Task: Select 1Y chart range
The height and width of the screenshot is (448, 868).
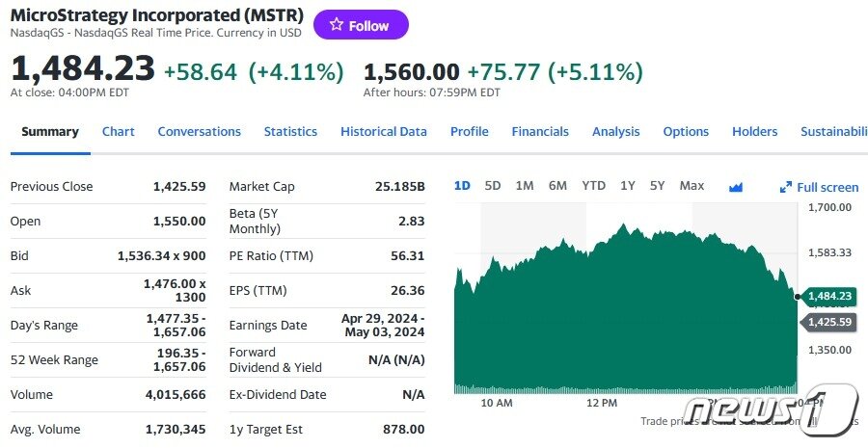Action: [x=628, y=186]
